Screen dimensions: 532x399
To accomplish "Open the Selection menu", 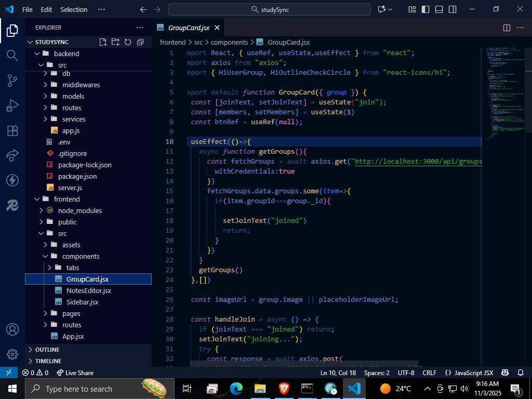I will (x=74, y=9).
